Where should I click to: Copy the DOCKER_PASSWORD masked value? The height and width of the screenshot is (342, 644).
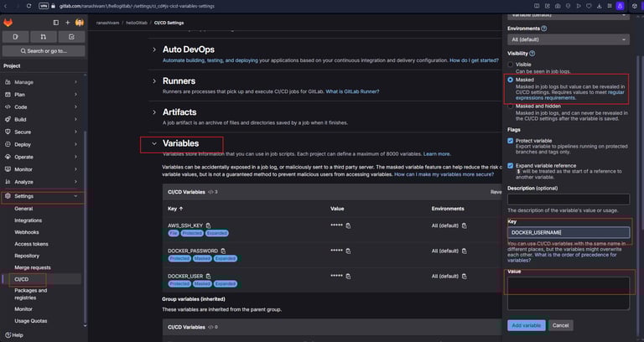[x=348, y=251]
